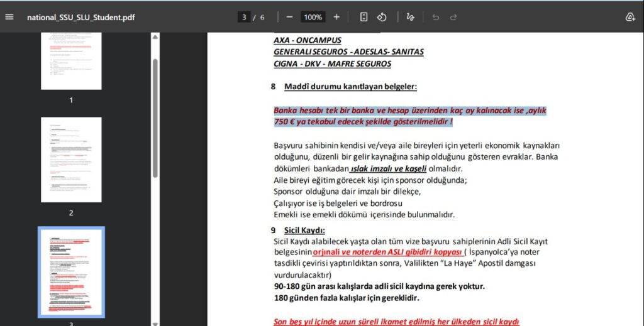Click the redo arrow icon
Screen dimensions: 644x326
click(453, 17)
